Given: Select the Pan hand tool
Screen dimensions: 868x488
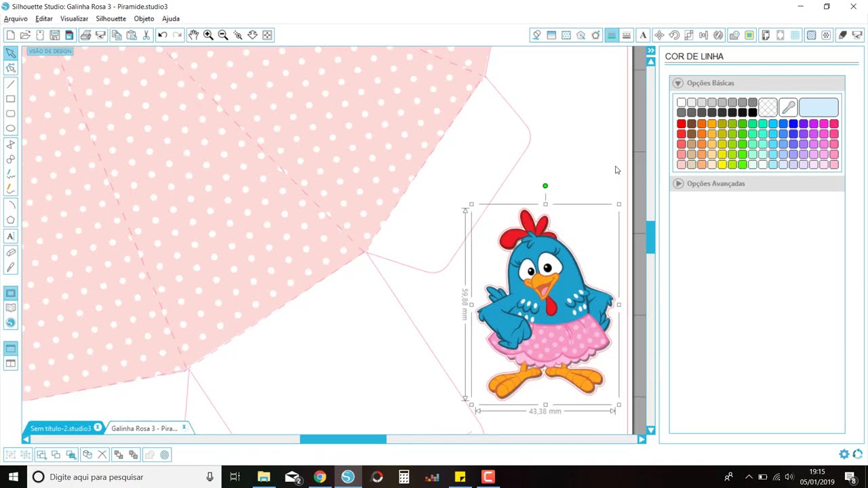Looking at the screenshot, I should 194,35.
